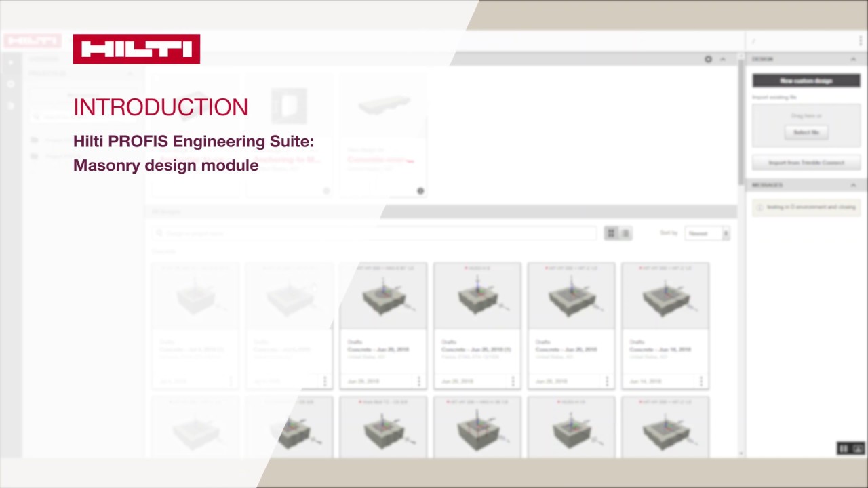The height and width of the screenshot is (488, 868).
Task: Click the New custom design button
Action: (x=806, y=81)
